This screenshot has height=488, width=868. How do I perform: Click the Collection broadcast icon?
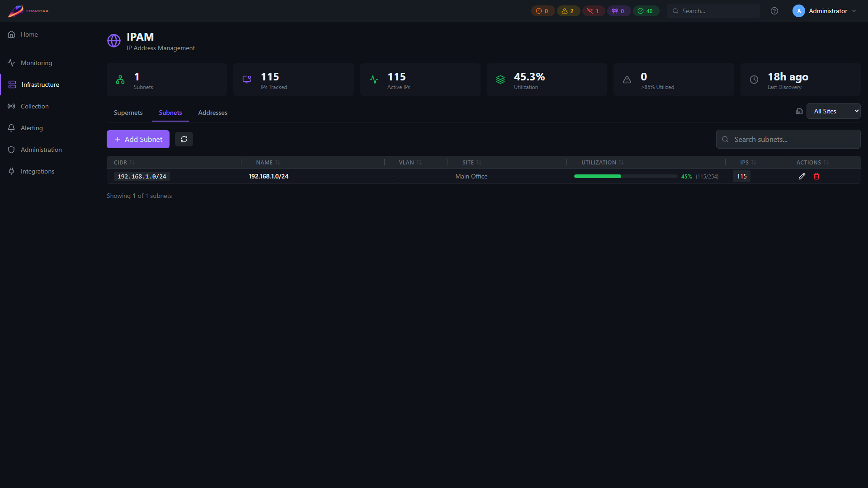point(11,106)
